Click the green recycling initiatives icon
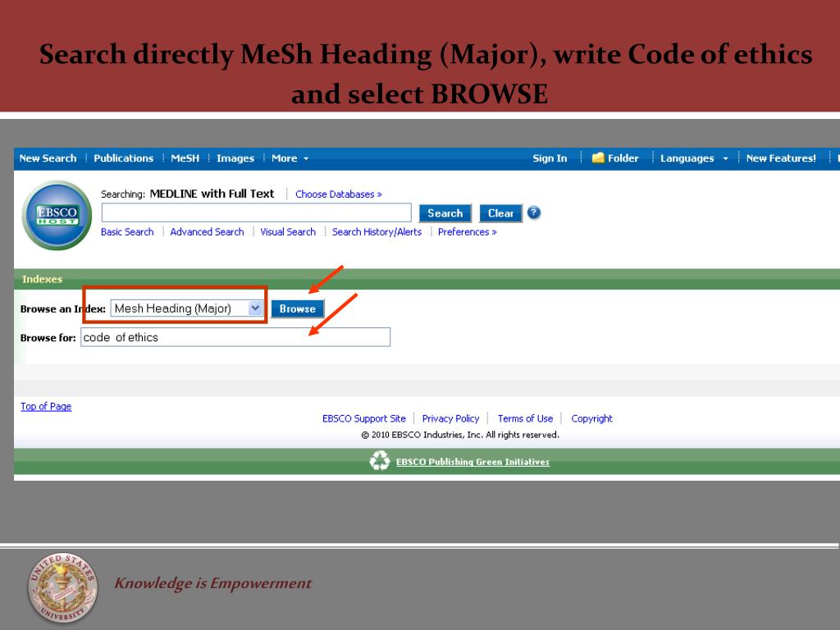Image resolution: width=840 pixels, height=630 pixels. 379,461
